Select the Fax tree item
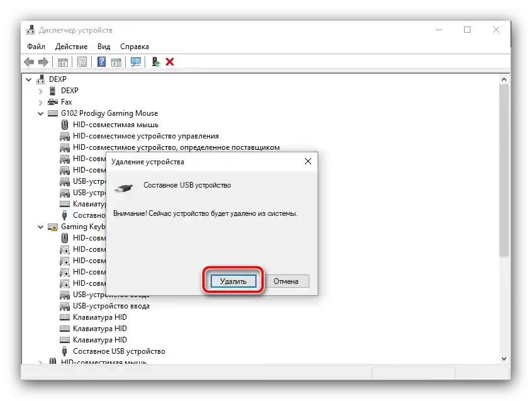This screenshot has height=401, width=532. point(67,102)
